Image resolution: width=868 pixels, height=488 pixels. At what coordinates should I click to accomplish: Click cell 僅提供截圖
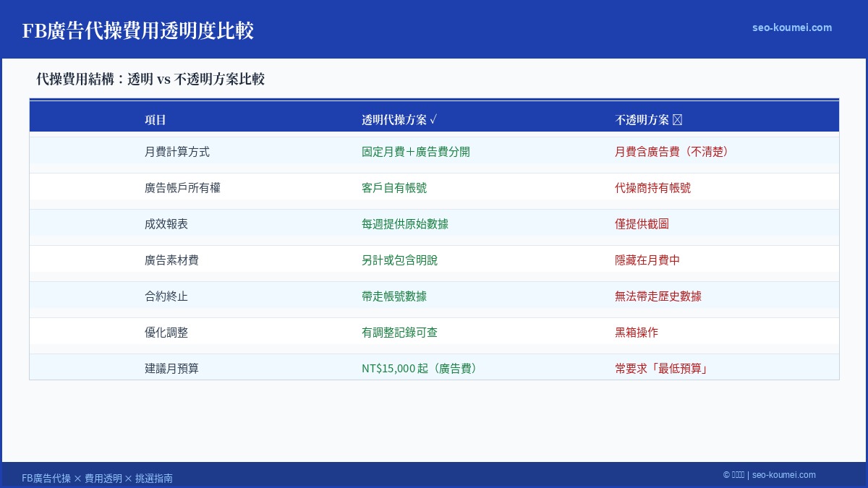[x=642, y=224]
